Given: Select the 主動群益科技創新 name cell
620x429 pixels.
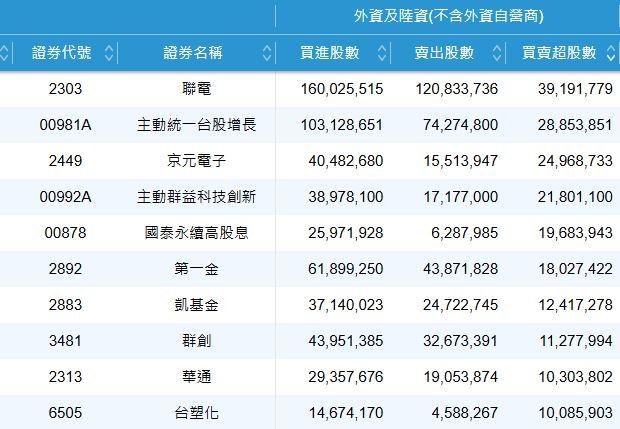Looking at the screenshot, I should (x=197, y=197).
